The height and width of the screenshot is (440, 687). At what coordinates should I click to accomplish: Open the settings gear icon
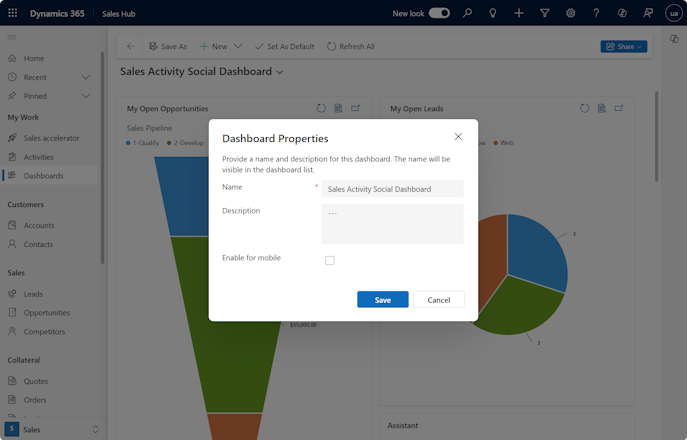570,13
